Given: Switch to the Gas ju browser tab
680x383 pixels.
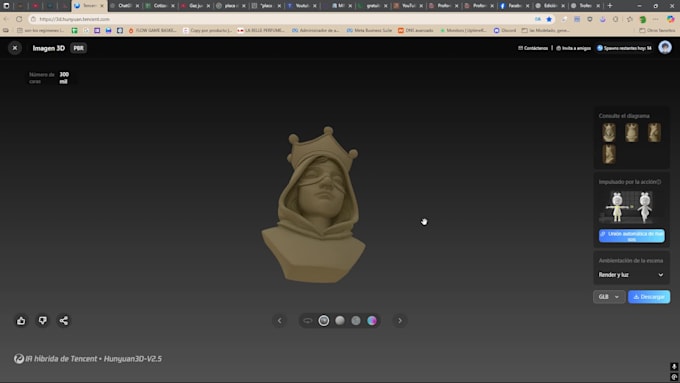Looking at the screenshot, I should click(x=196, y=6).
